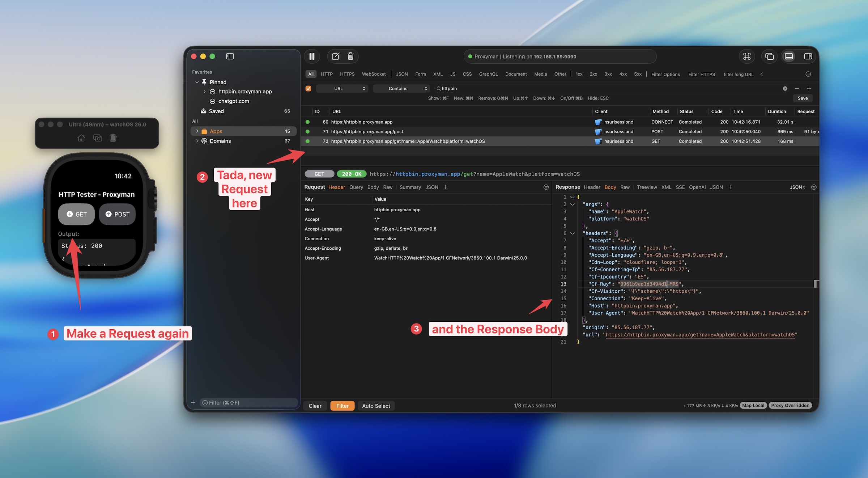Select the Domains item in the sidebar
The width and height of the screenshot is (868, 478).
tap(221, 141)
